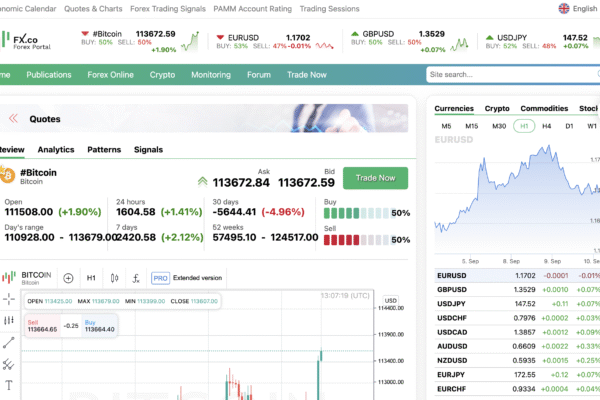Click the FX.co Forex Portal logo

(x=26, y=41)
